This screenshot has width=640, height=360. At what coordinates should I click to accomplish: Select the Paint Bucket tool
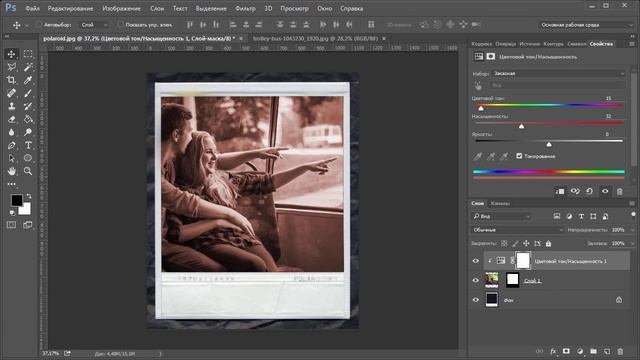click(28, 119)
